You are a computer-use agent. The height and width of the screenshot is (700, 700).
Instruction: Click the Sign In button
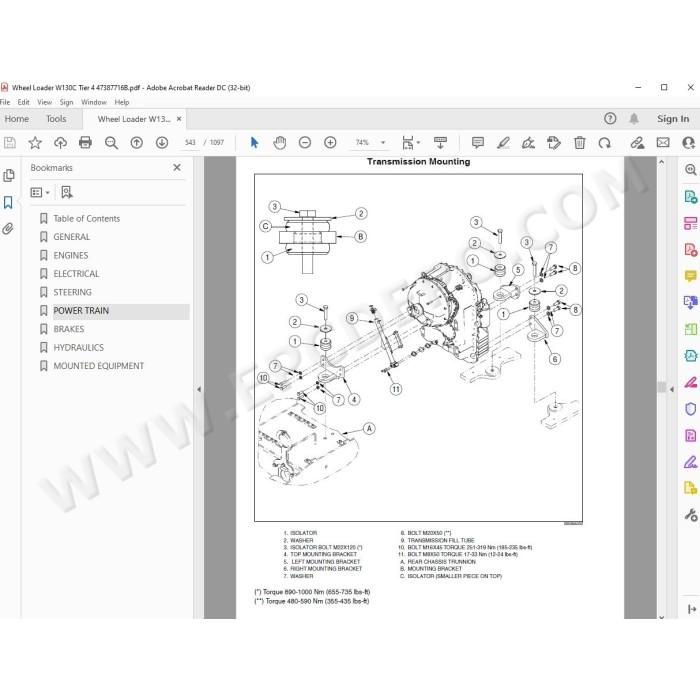click(x=673, y=119)
